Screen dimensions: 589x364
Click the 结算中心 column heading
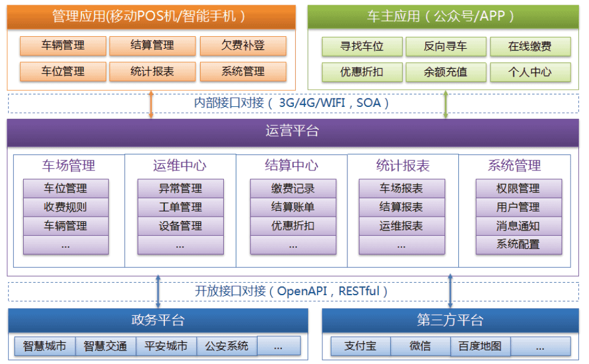(x=292, y=166)
